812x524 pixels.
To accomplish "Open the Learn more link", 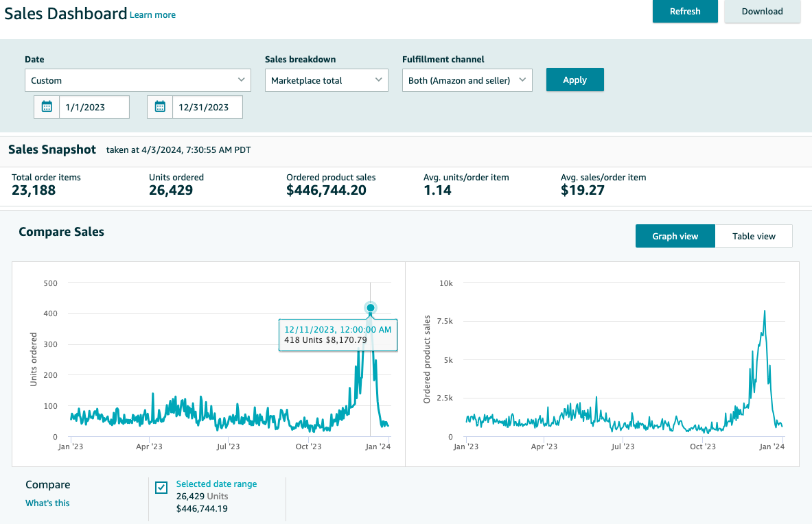I will point(153,15).
